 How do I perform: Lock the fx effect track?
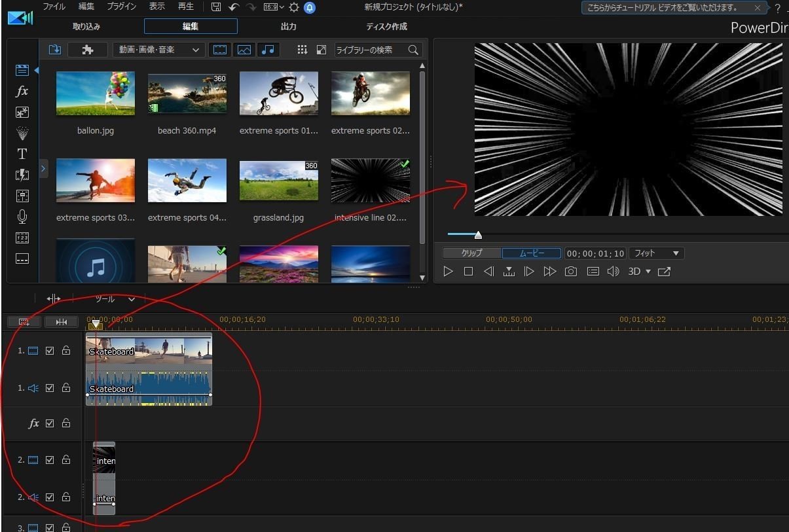(66, 423)
